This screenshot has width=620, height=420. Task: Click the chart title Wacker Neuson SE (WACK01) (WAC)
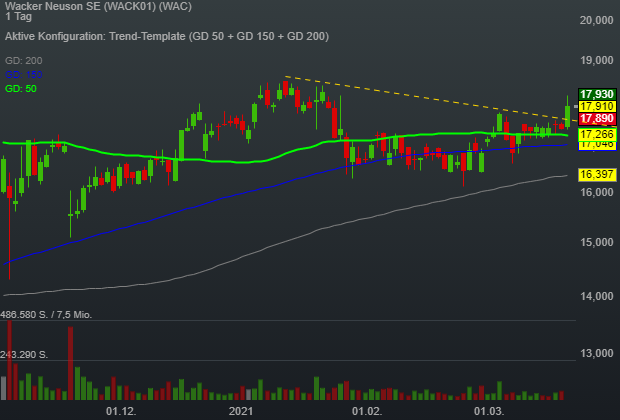click(x=98, y=6)
